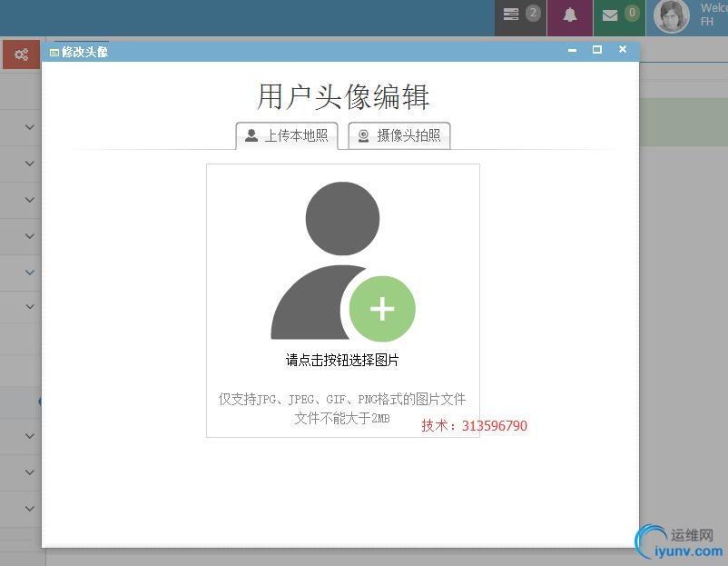Expand the topmost left sidebar chevron
The image size is (728, 566).
point(29,127)
